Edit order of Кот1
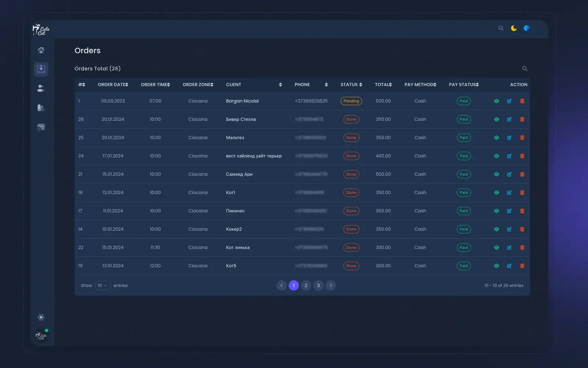 [x=509, y=192]
